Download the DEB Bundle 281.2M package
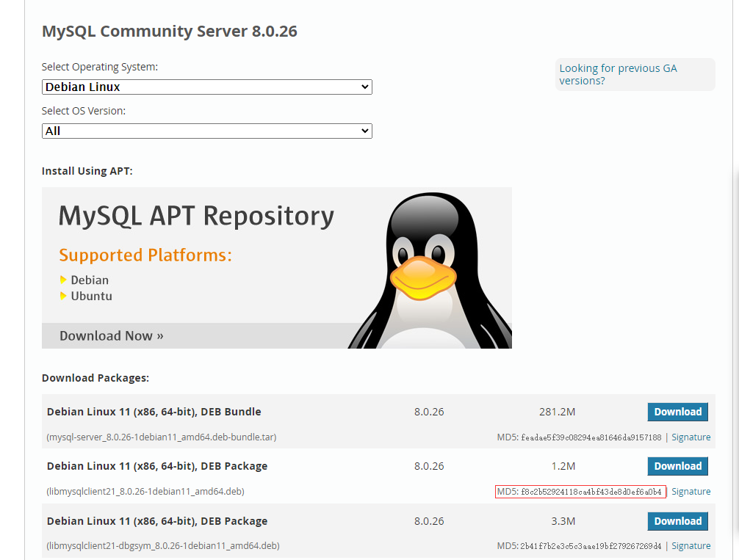739x560 pixels. [678, 412]
